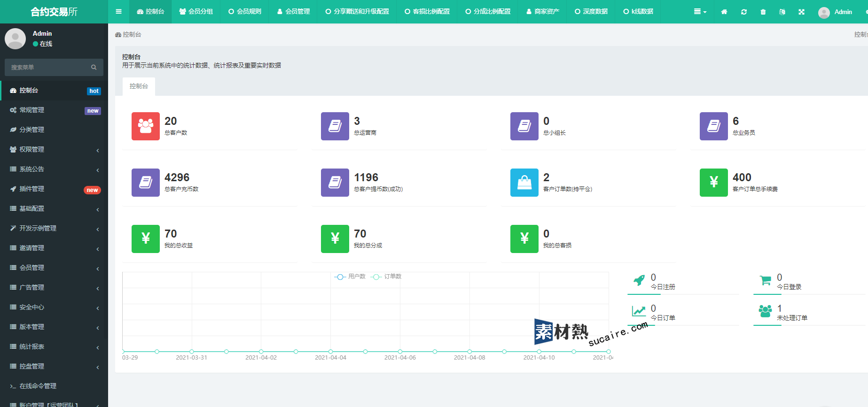Expand the 系统公告 sidebar chevron

coord(98,170)
